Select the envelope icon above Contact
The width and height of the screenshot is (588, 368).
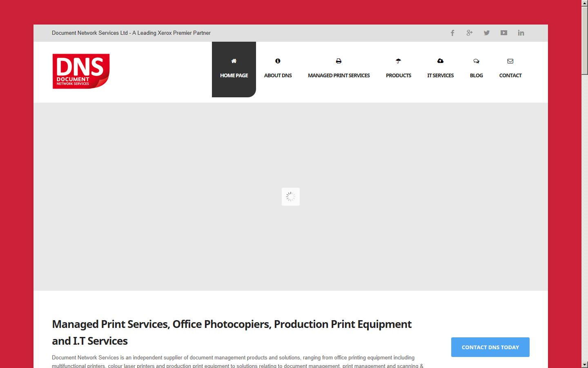(510, 61)
